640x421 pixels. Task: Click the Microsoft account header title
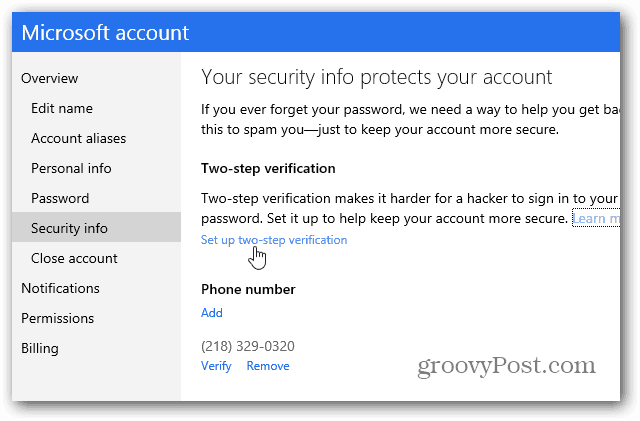coord(105,33)
